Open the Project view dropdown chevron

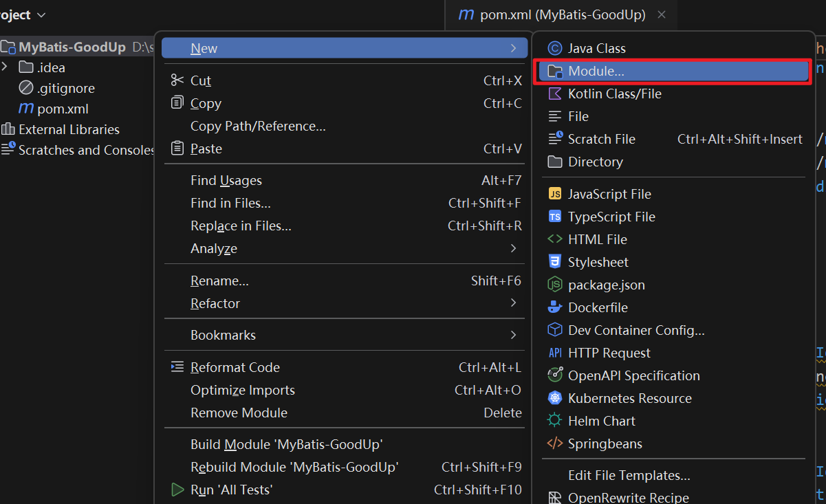(41, 14)
